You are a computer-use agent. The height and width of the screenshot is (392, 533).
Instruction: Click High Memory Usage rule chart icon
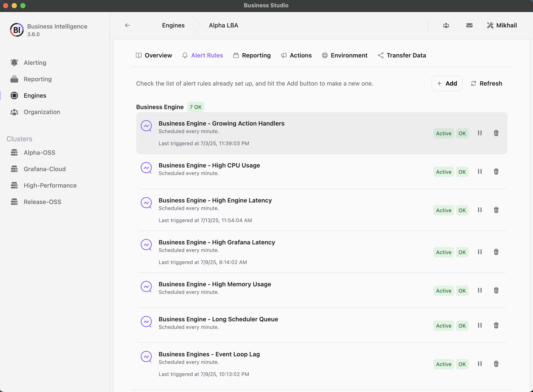(x=146, y=287)
